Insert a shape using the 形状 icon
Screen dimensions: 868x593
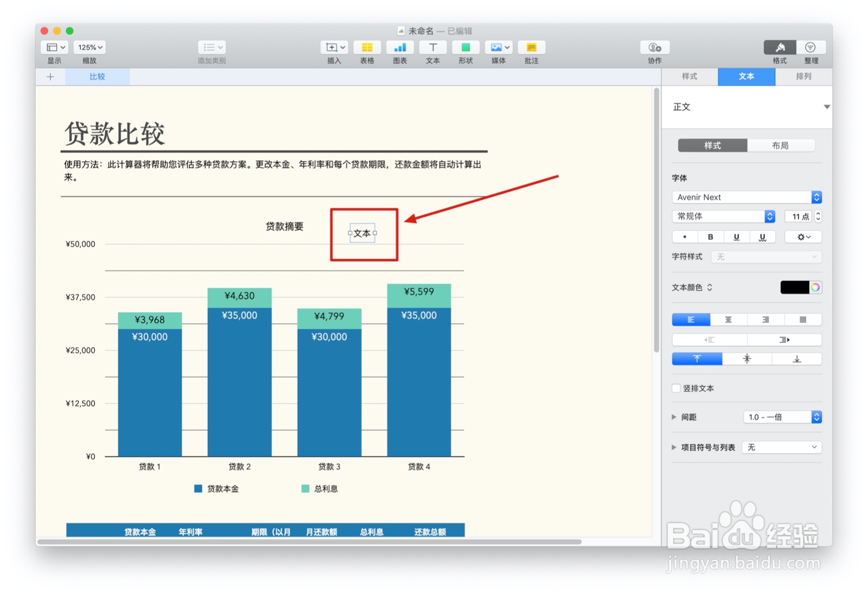pyautogui.click(x=465, y=48)
